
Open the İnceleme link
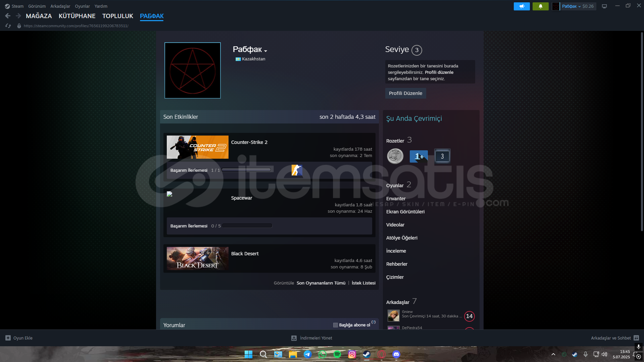pyautogui.click(x=396, y=251)
